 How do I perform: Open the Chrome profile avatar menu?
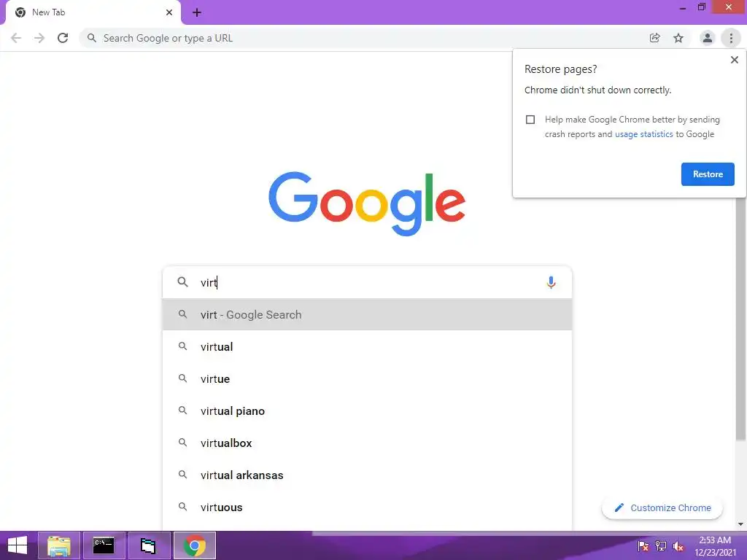708,38
